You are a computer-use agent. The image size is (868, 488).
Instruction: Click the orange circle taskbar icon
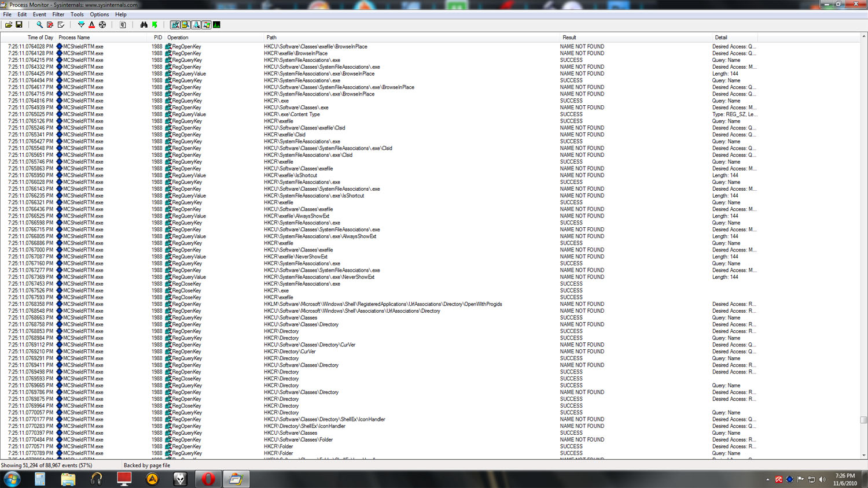(152, 479)
